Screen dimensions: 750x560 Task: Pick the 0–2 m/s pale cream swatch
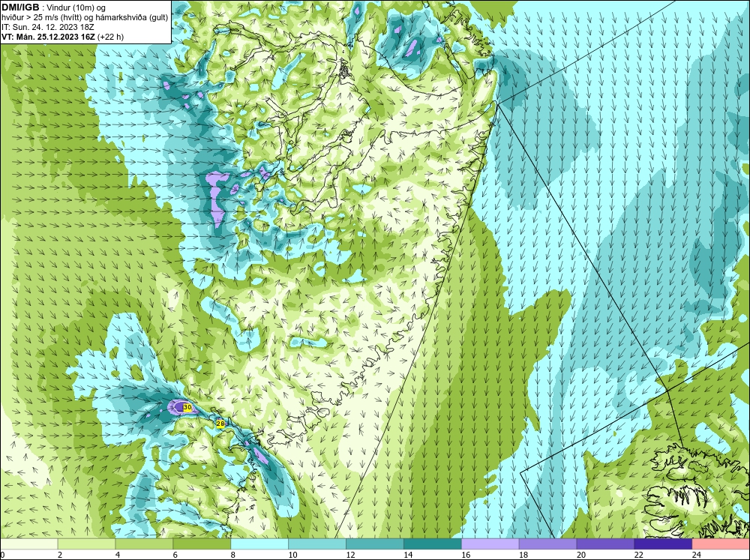[x=28, y=544]
